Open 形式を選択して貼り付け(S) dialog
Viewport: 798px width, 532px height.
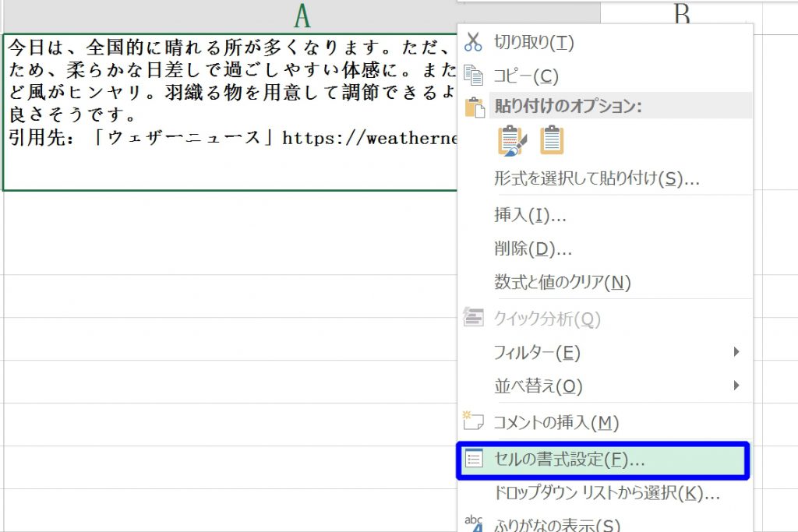[596, 178]
